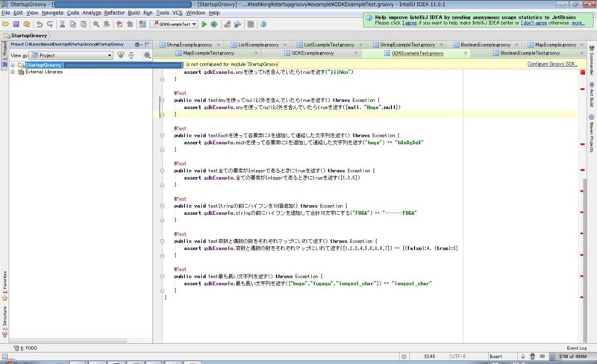Click the gray document toolbar icon

[251, 24]
